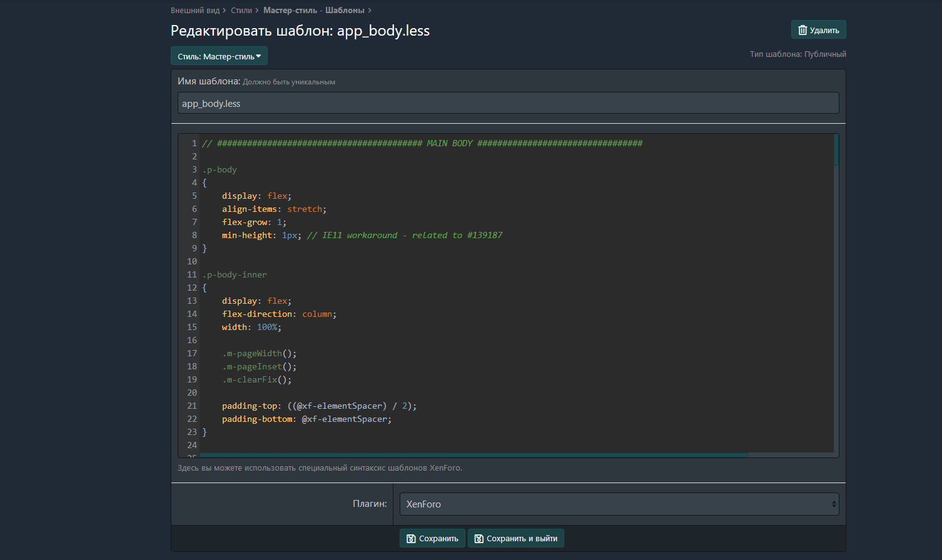Click the flex-direction: column line
The image size is (942, 560).
tap(279, 314)
